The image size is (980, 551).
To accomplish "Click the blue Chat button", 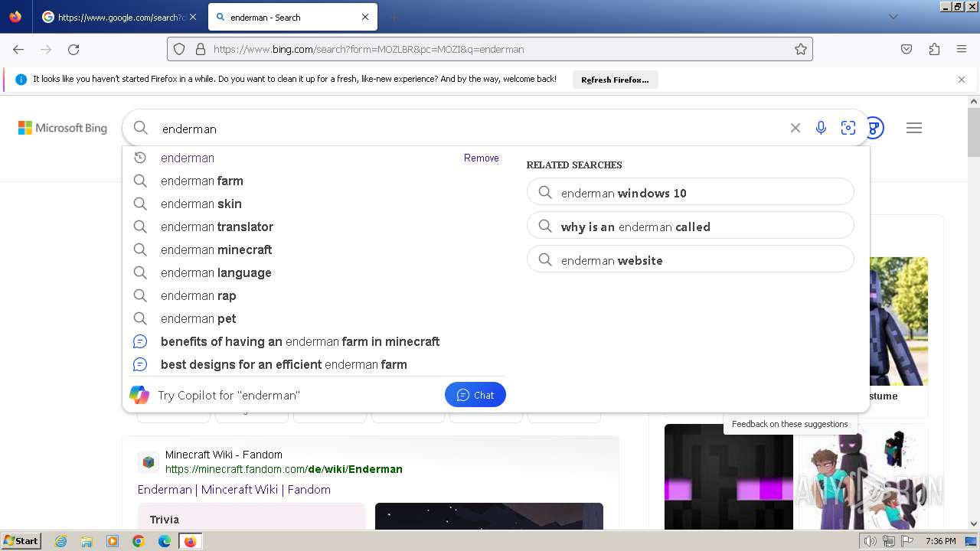I will click(475, 395).
